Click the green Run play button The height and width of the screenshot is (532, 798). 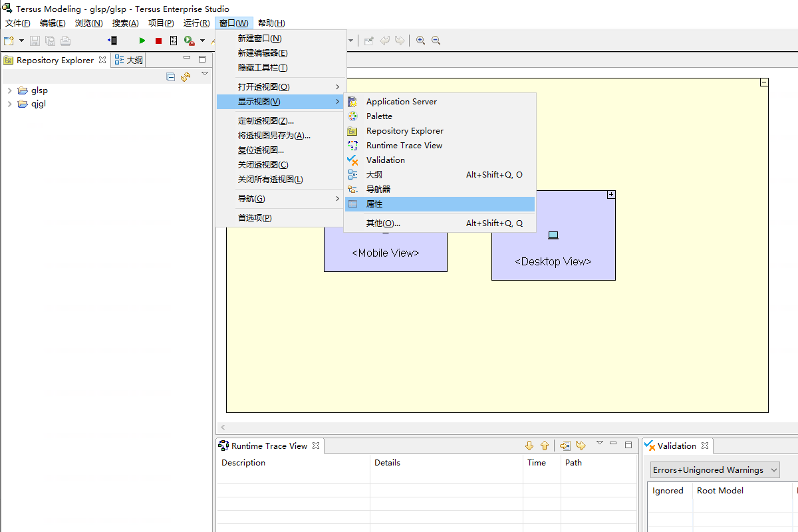pos(142,41)
